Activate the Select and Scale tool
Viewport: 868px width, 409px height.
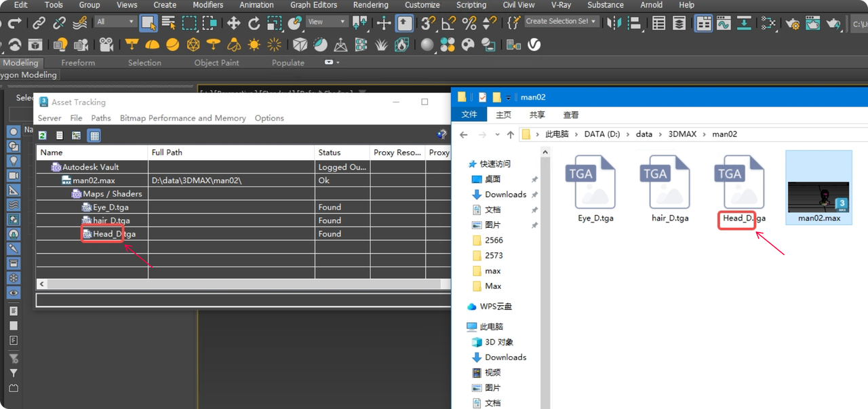pyautogui.click(x=274, y=23)
